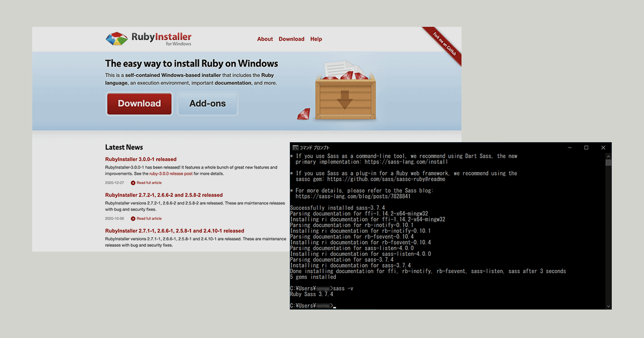Screen dimensions: 644x338
Task: Click play icon beside 2020-10-06 article
Action: pyautogui.click(x=133, y=218)
